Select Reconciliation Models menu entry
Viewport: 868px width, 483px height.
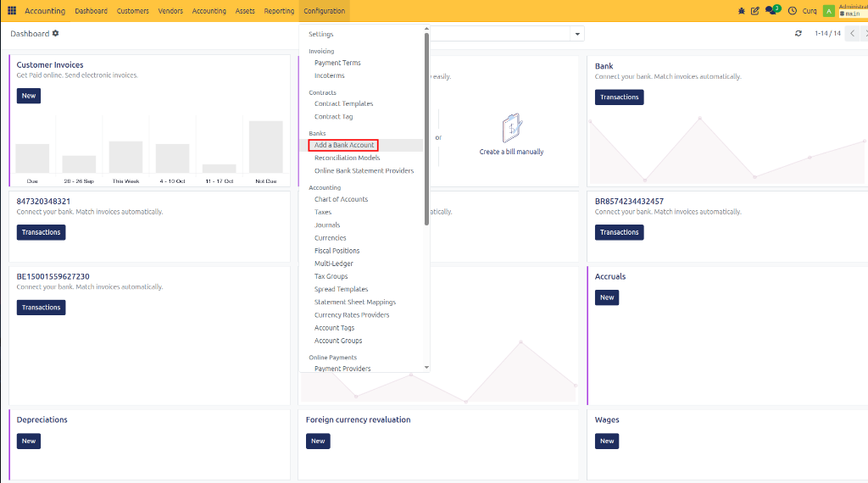347,158
